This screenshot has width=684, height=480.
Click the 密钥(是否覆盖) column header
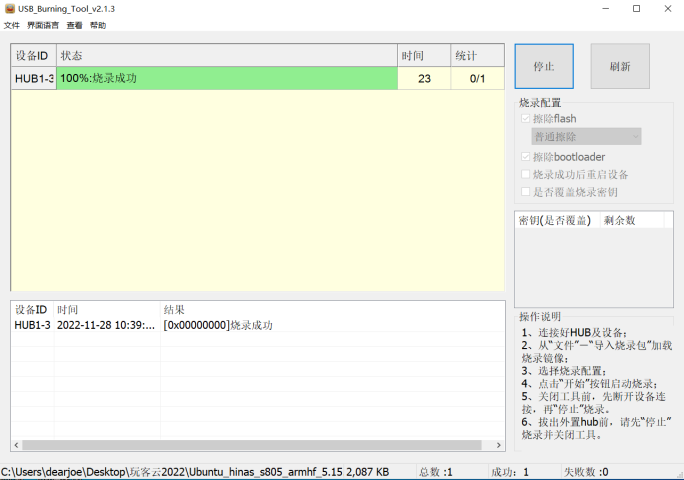click(557, 220)
